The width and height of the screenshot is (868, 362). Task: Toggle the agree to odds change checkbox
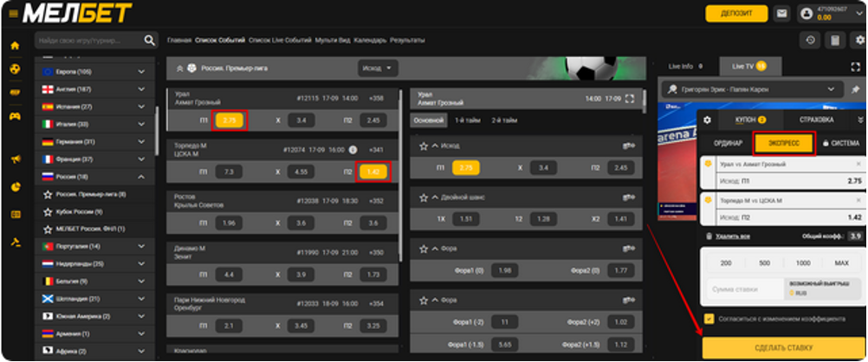[x=710, y=318]
